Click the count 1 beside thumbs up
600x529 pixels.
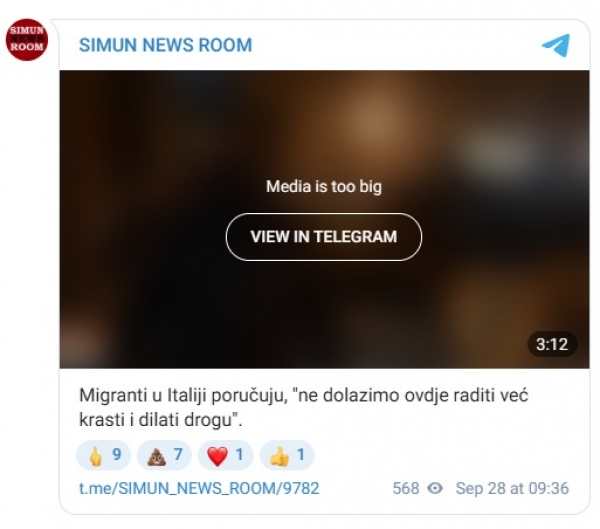pyautogui.click(x=301, y=454)
